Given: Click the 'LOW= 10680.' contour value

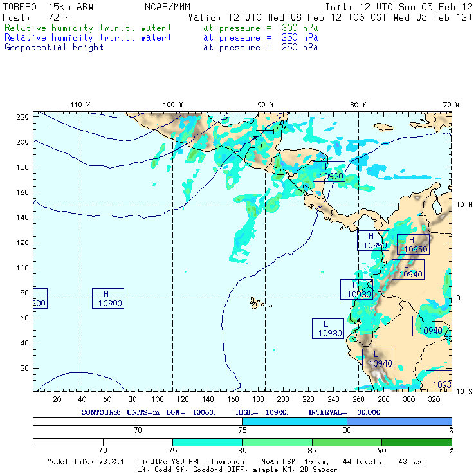Looking at the screenshot, I should [191, 412].
